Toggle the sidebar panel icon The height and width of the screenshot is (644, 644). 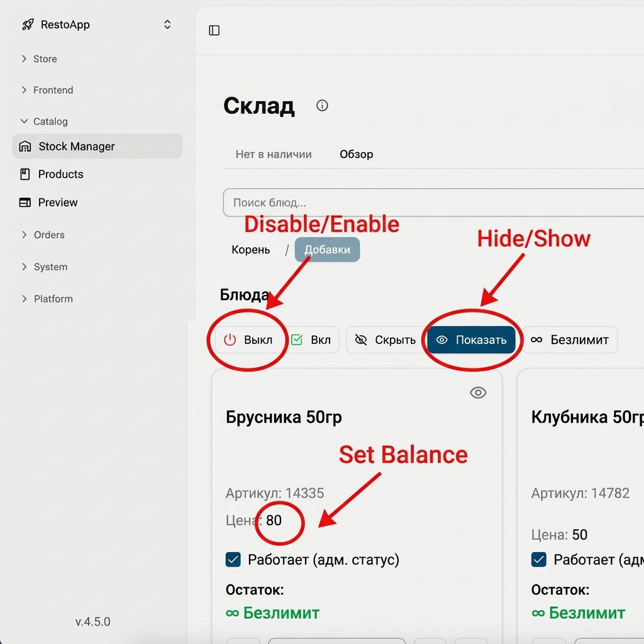214,30
